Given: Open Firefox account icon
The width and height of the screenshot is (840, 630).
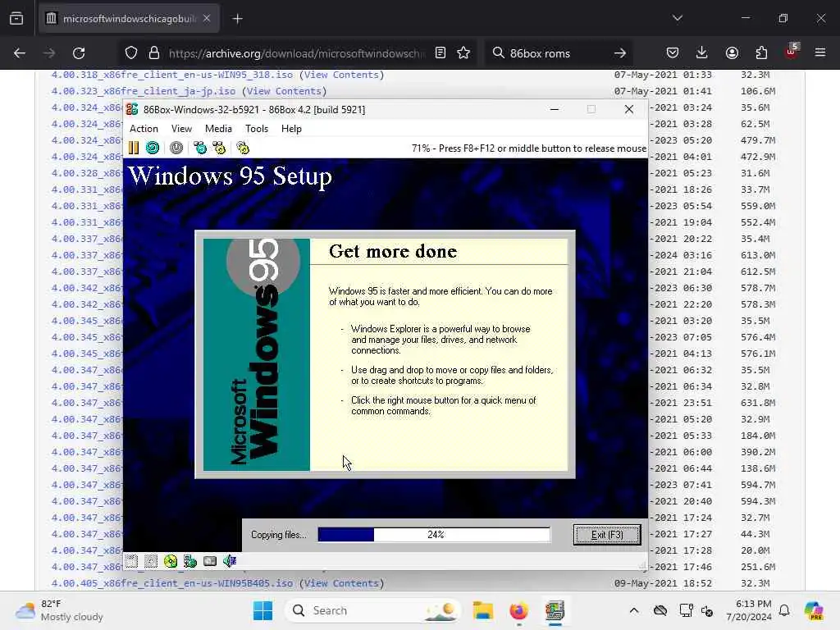Looking at the screenshot, I should (x=732, y=53).
